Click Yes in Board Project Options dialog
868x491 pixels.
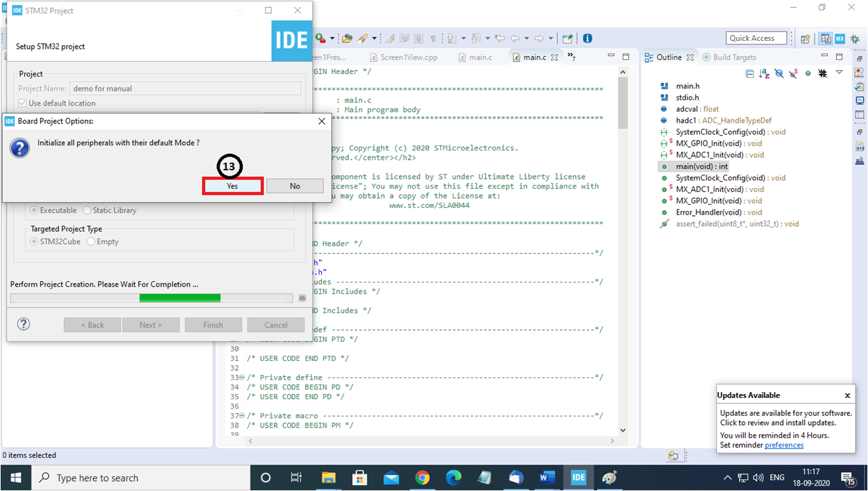click(232, 186)
